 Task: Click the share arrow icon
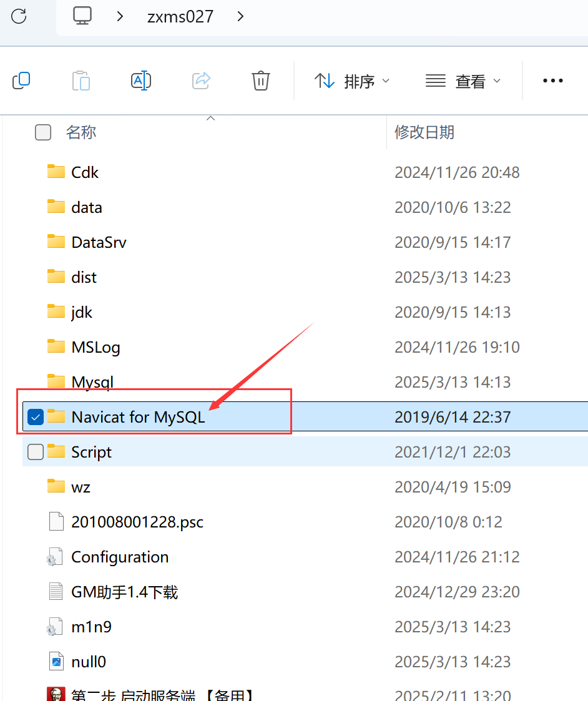click(x=201, y=81)
